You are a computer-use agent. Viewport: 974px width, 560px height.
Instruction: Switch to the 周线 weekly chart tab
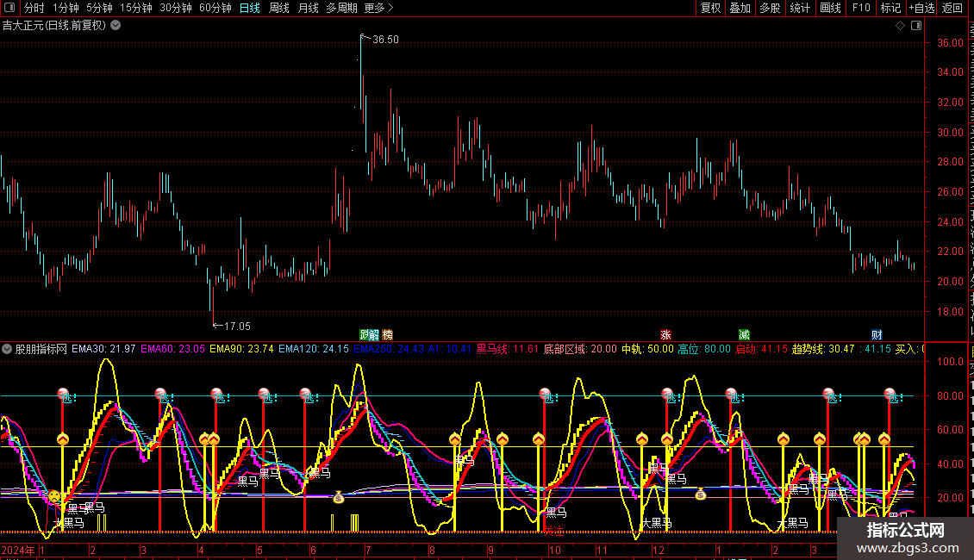coord(279,9)
